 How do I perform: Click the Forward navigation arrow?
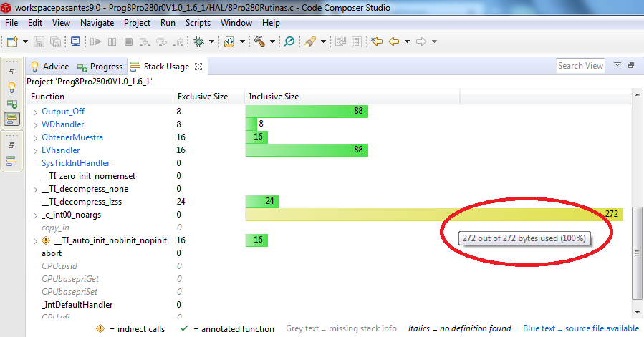pos(421,41)
